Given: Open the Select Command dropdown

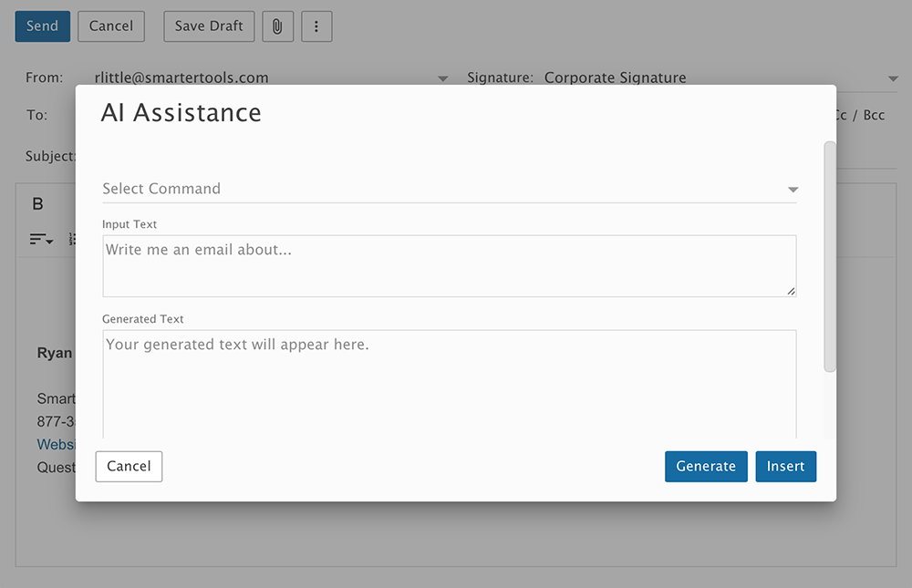Looking at the screenshot, I should pos(449,189).
